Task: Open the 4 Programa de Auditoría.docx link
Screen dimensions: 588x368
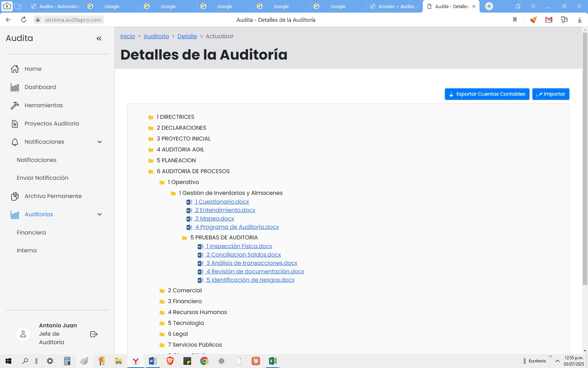Action: 237,227
